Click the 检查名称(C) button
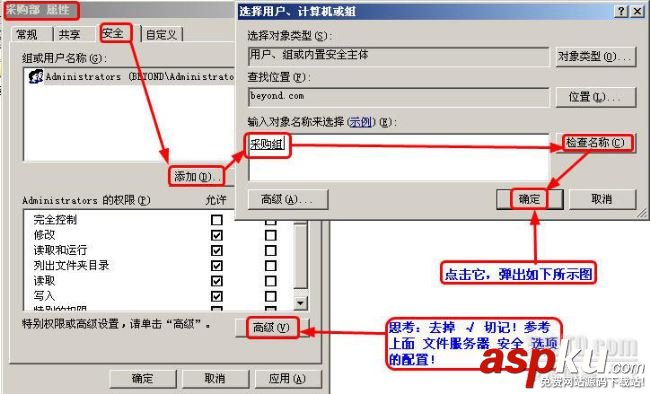 [x=595, y=143]
